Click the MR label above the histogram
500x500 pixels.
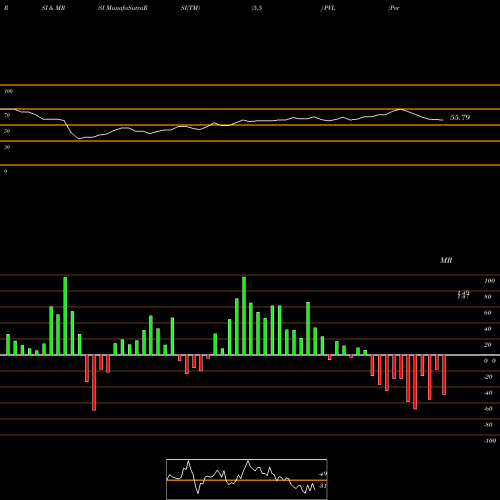[446, 260]
